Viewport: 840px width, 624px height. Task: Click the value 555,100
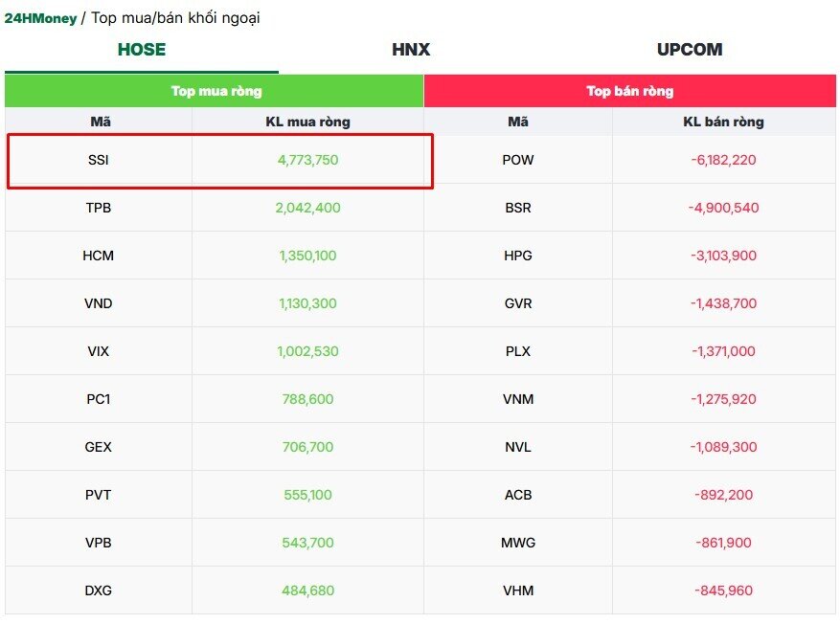click(308, 495)
